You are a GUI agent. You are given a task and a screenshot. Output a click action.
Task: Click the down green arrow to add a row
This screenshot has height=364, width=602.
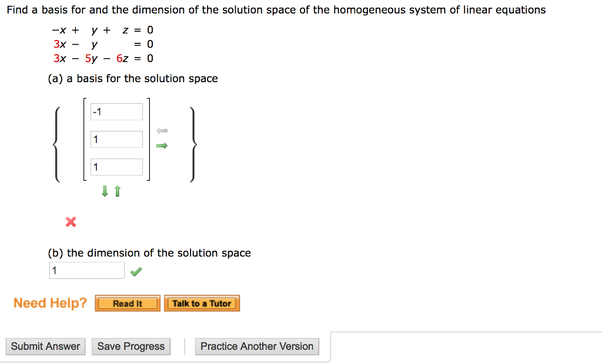coord(104,191)
